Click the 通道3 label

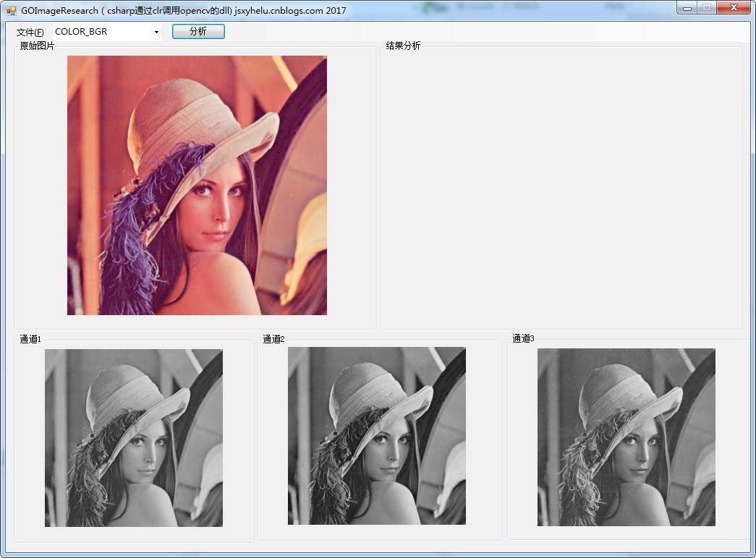[x=523, y=338]
